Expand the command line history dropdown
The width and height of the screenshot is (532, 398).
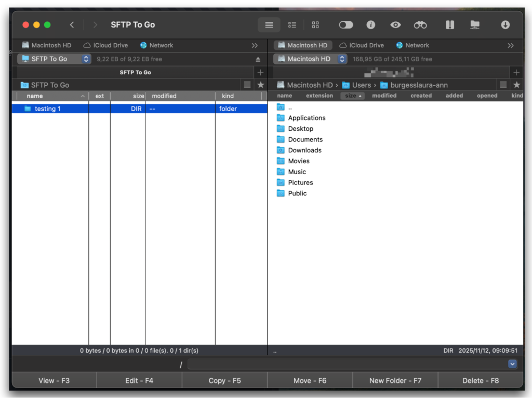click(512, 364)
